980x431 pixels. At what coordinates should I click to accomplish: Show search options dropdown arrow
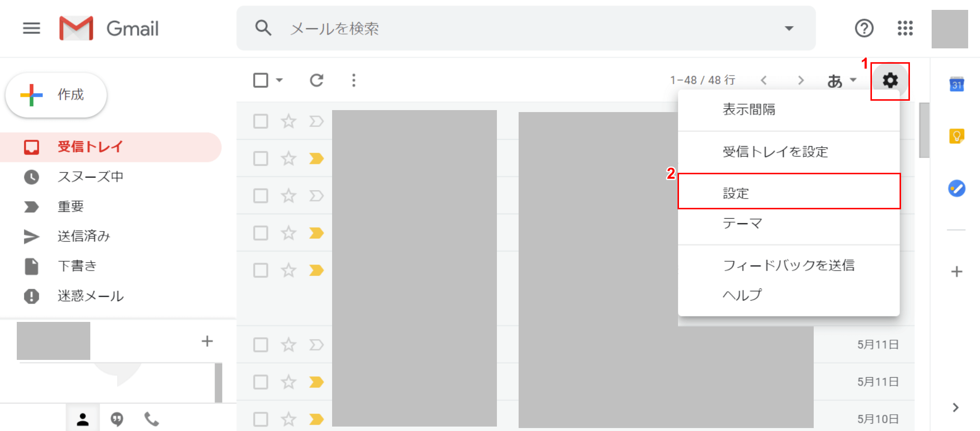click(789, 28)
